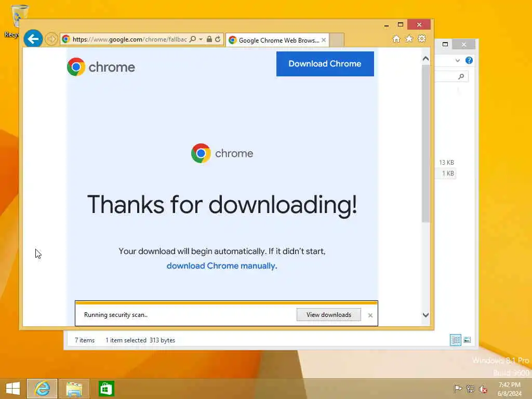The image size is (532, 399).
Task: Open a new blank tab
Action: pos(337,40)
